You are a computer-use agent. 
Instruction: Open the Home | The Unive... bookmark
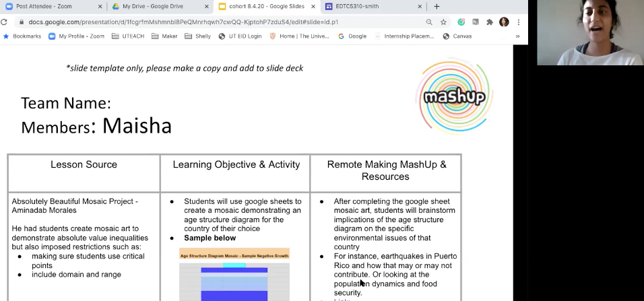299,36
